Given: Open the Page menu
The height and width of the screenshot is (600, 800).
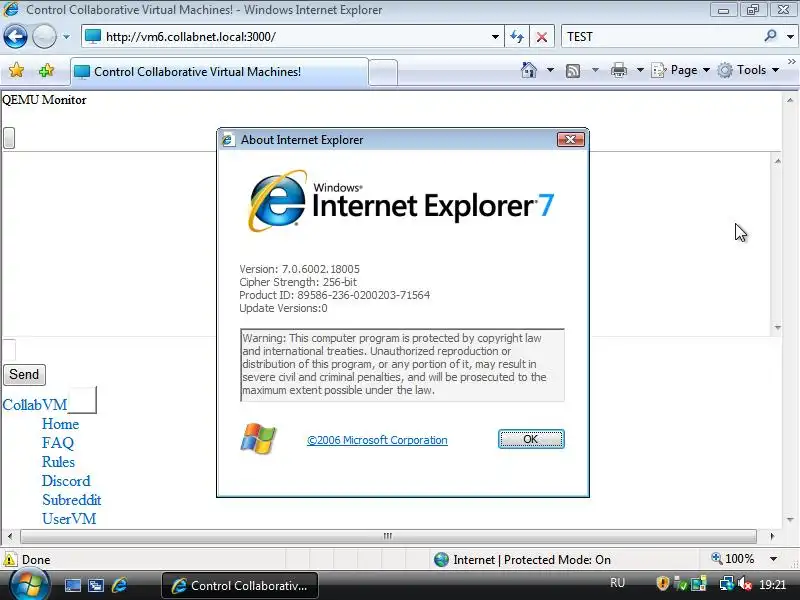Looking at the screenshot, I should pyautogui.click(x=681, y=70).
